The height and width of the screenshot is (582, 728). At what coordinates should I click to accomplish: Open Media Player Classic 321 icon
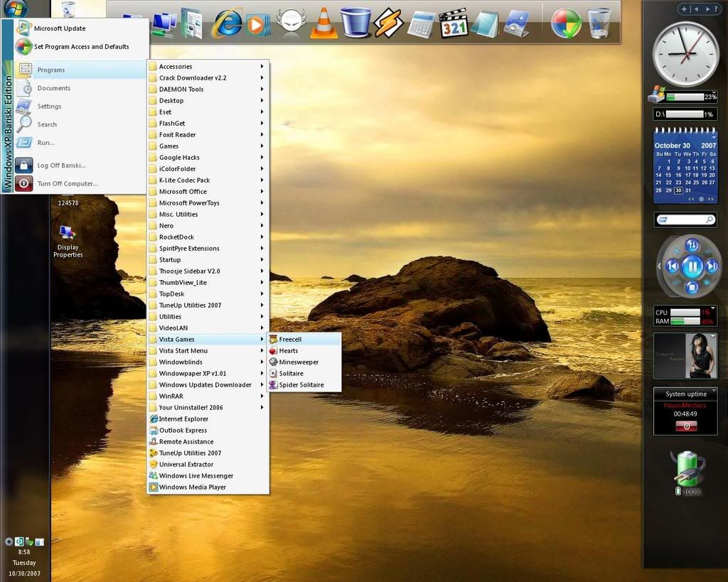coord(453,23)
